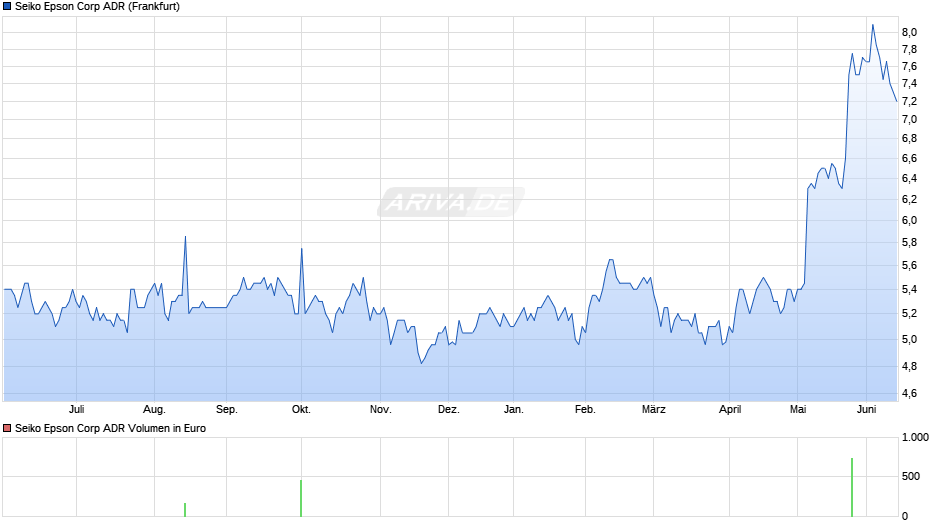
Task: Click the 5,4 price axis value
Action: tap(909, 289)
